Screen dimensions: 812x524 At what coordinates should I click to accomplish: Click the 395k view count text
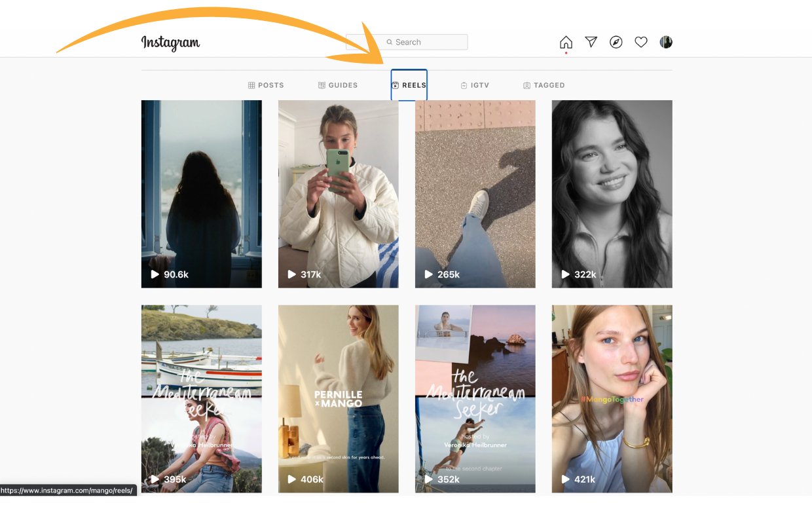175,479
